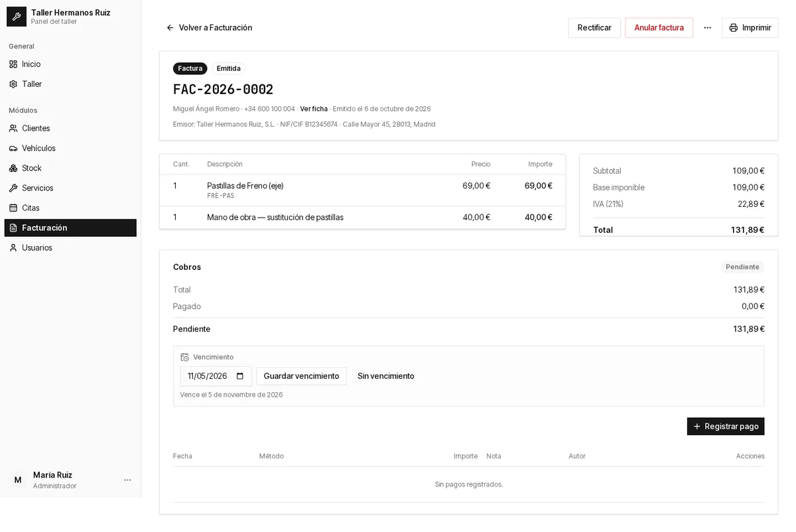Open the date picker calendar icon
The width and height of the screenshot is (796, 532).
click(240, 376)
